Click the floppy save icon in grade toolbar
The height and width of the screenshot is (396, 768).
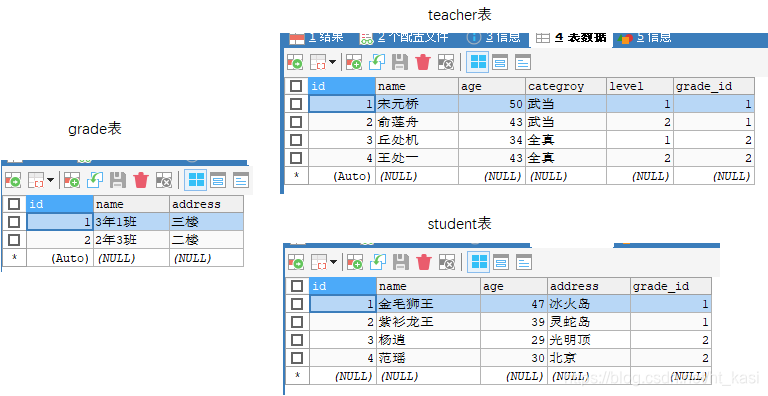[x=118, y=180]
